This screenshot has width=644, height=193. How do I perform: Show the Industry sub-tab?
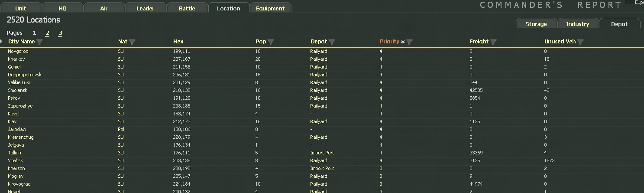577,24
